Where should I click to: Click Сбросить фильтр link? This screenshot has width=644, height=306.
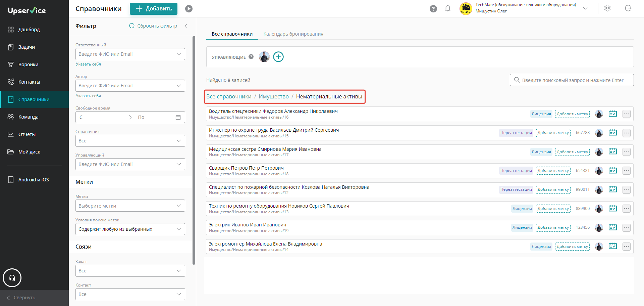coord(153,26)
